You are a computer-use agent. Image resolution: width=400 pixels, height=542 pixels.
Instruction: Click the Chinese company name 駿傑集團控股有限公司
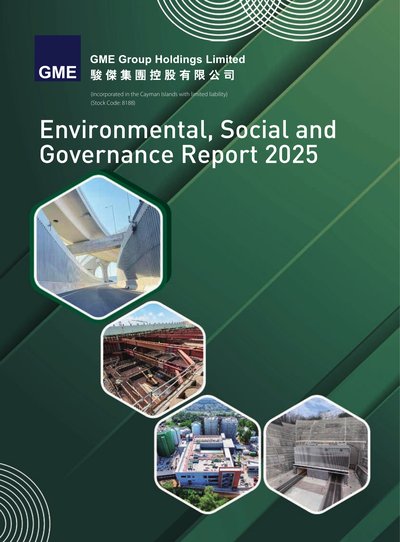coord(162,75)
